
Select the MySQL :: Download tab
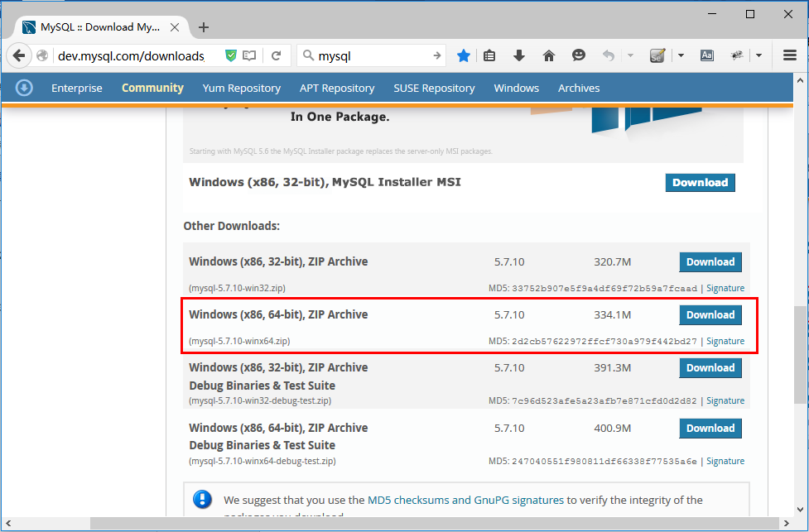pos(99,27)
